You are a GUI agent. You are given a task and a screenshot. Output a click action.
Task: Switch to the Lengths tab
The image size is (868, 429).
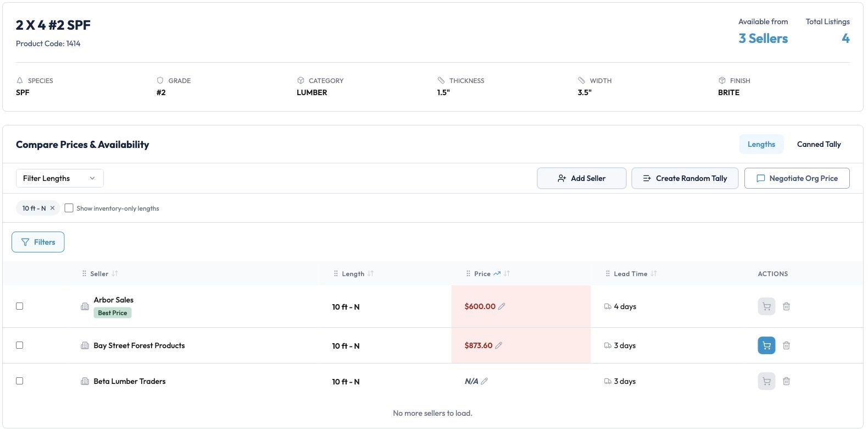(x=761, y=144)
